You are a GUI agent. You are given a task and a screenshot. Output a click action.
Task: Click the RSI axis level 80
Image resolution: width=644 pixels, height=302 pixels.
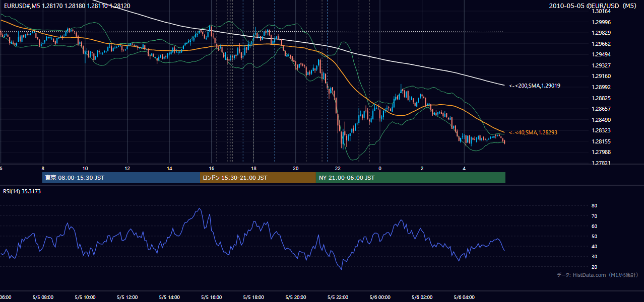tap(594, 206)
